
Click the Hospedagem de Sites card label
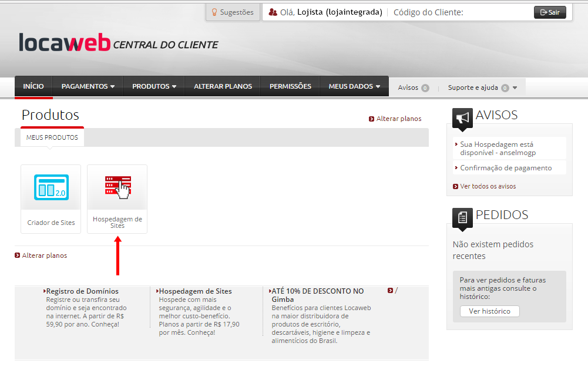tap(117, 223)
